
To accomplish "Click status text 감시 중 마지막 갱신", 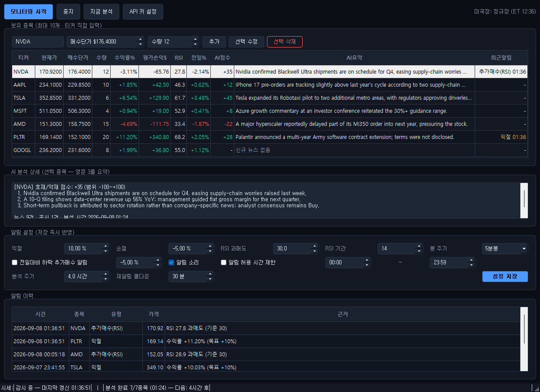I will pyautogui.click(x=53, y=388).
